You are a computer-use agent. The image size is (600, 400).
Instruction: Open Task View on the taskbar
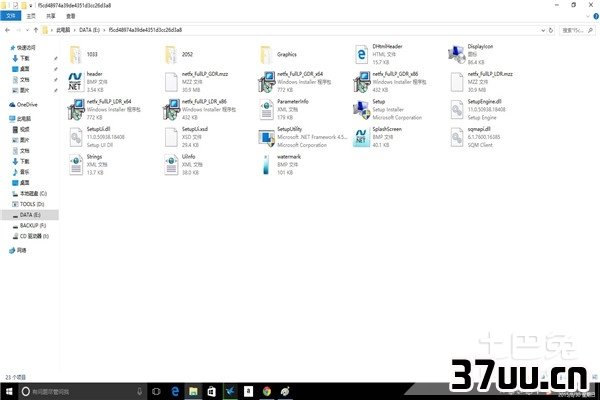156,391
